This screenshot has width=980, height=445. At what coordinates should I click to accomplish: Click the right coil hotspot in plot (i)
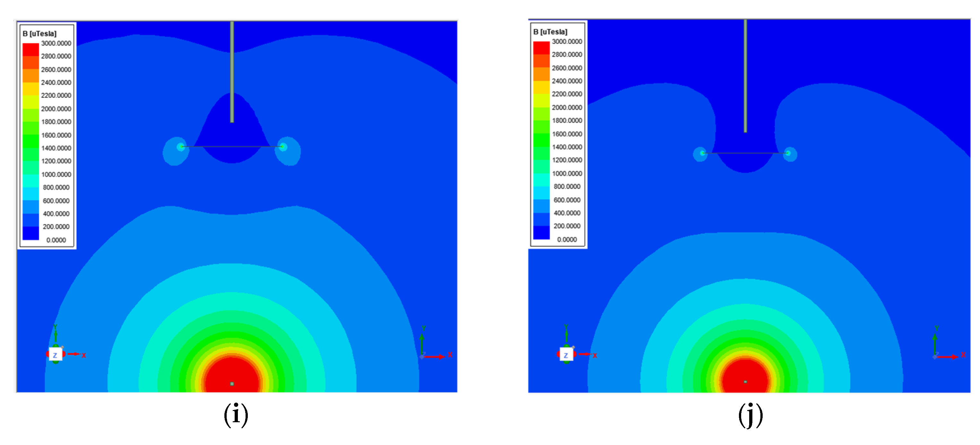pos(282,147)
